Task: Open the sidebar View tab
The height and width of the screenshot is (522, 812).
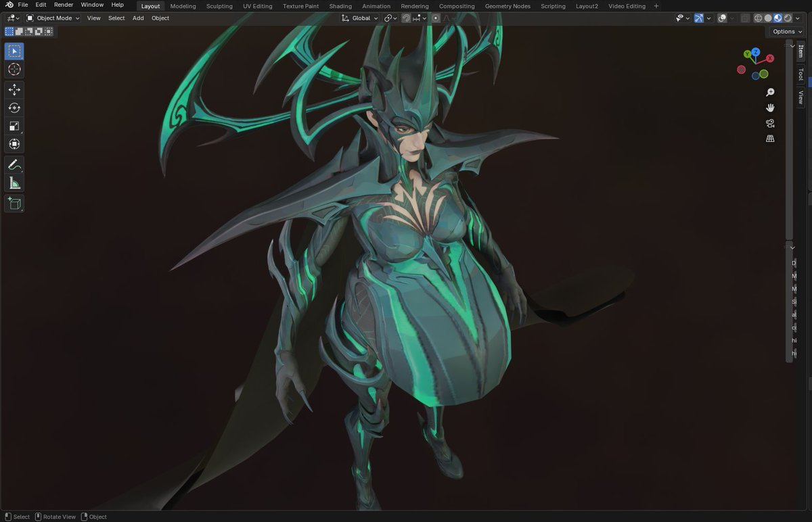Action: (x=800, y=97)
